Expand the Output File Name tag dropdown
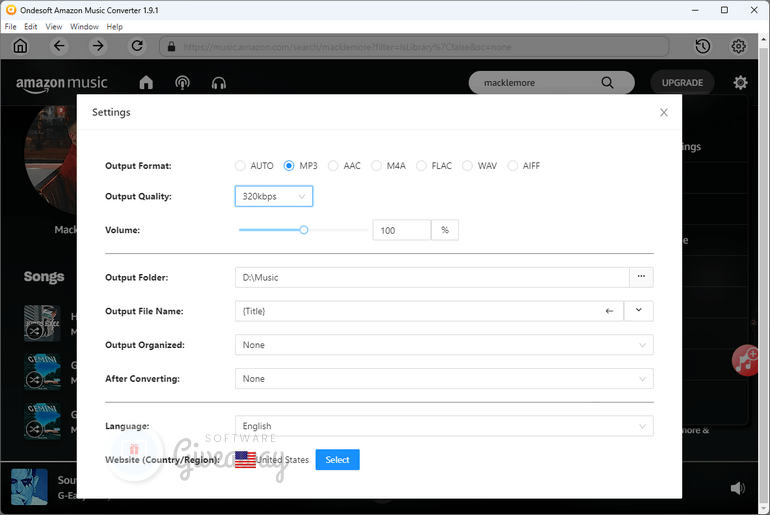This screenshot has width=770, height=515. (638, 311)
